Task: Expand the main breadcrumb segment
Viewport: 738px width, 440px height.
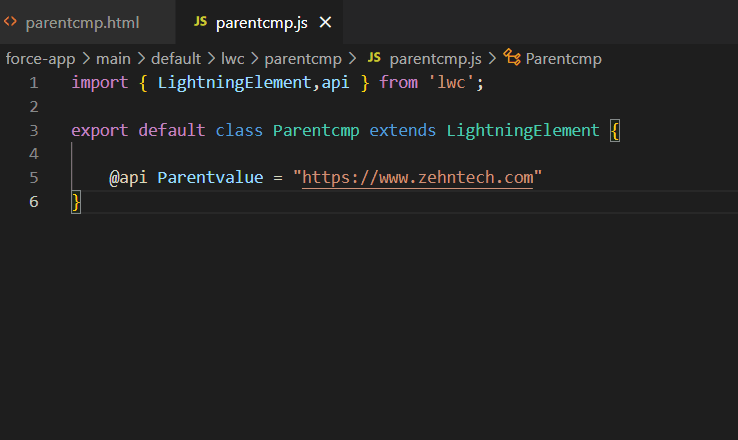Action: click(114, 58)
